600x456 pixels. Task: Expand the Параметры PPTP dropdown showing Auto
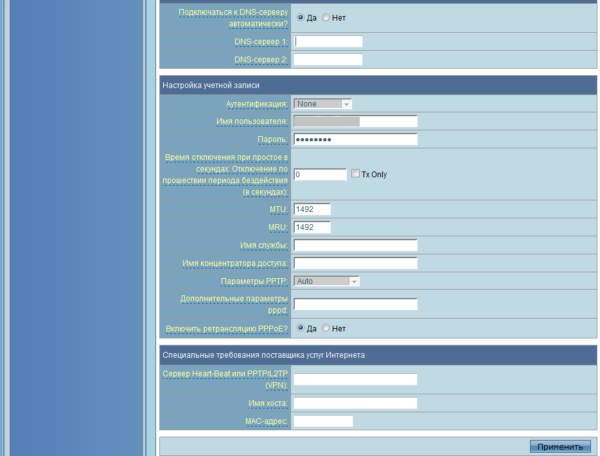tap(326, 281)
